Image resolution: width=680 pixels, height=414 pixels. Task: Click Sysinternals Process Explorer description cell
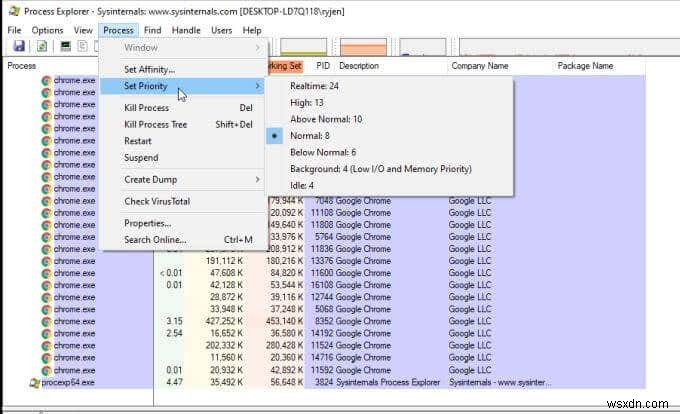(388, 383)
